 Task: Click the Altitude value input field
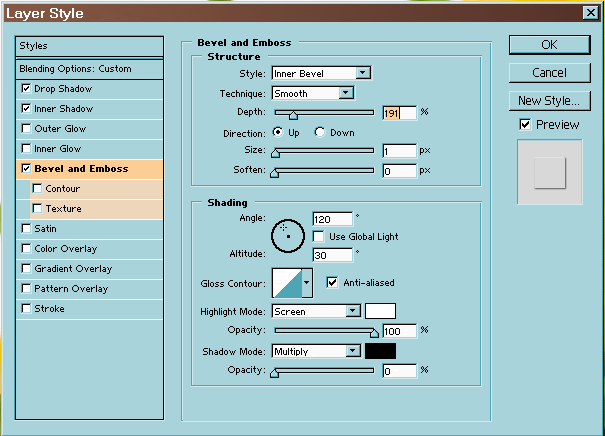[x=332, y=255]
